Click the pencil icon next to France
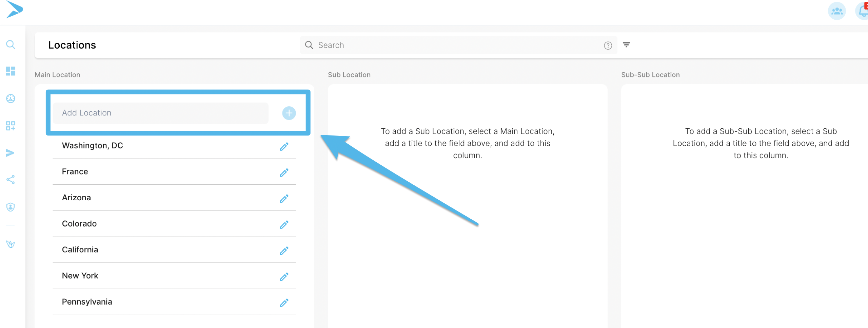The width and height of the screenshot is (868, 328). (x=284, y=172)
